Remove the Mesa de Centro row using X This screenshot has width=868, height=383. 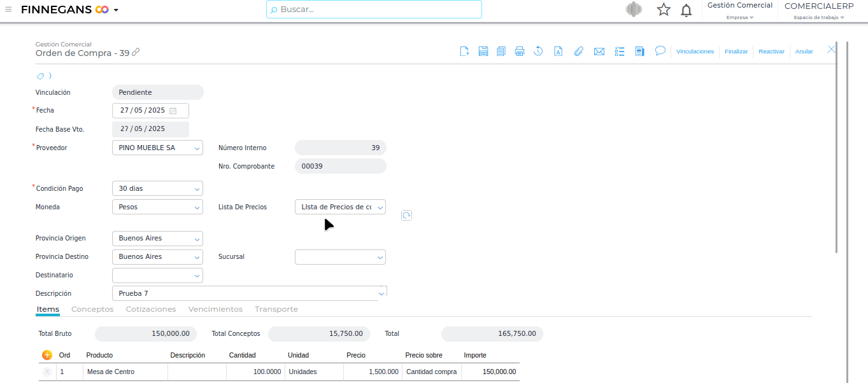pyautogui.click(x=47, y=372)
